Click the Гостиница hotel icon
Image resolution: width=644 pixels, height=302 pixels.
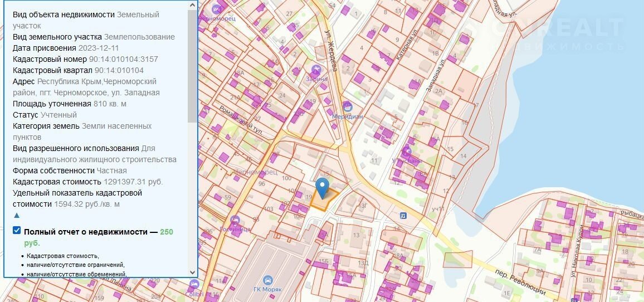235,220
